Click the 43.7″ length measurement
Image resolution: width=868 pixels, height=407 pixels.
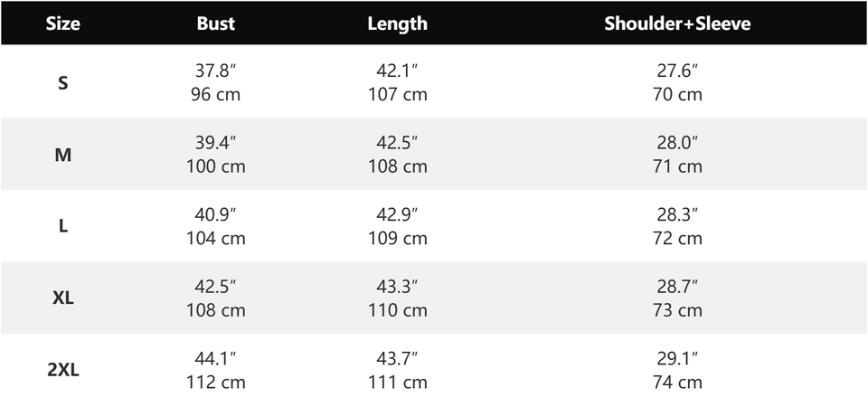[398, 358]
